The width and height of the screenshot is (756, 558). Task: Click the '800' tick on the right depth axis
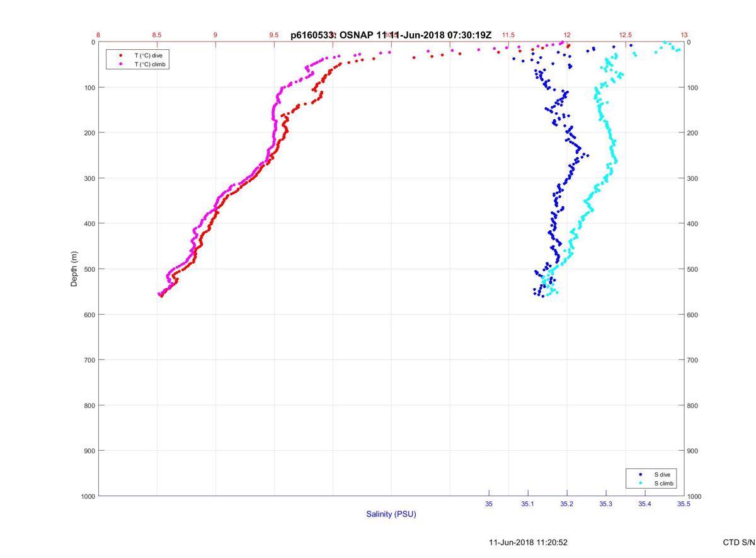[x=694, y=405]
